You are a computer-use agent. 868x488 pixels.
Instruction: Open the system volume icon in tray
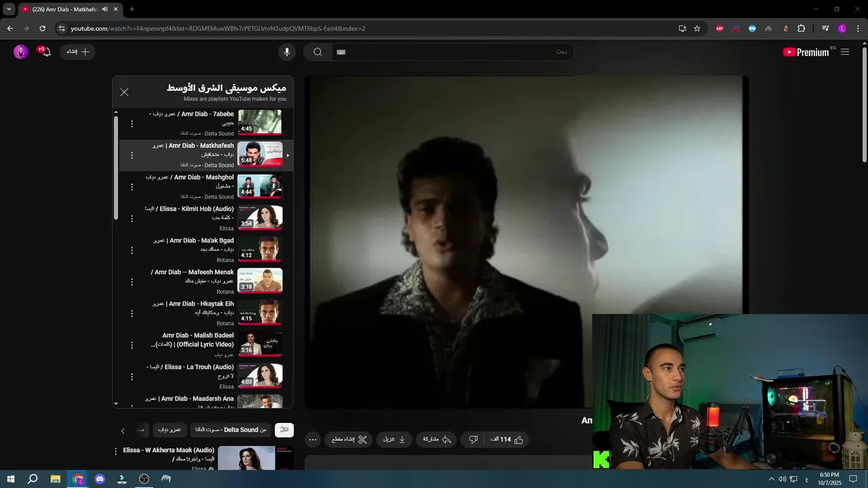782,479
